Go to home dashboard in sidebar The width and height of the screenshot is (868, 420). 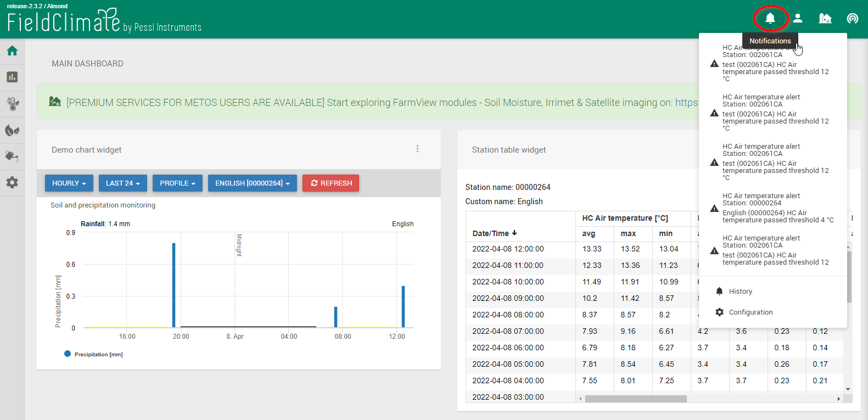(12, 51)
